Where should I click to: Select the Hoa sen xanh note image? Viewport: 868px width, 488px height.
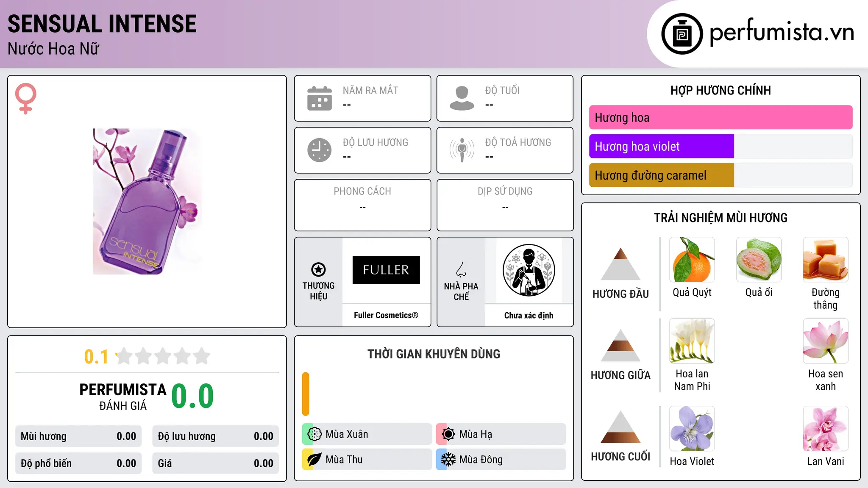tap(826, 341)
